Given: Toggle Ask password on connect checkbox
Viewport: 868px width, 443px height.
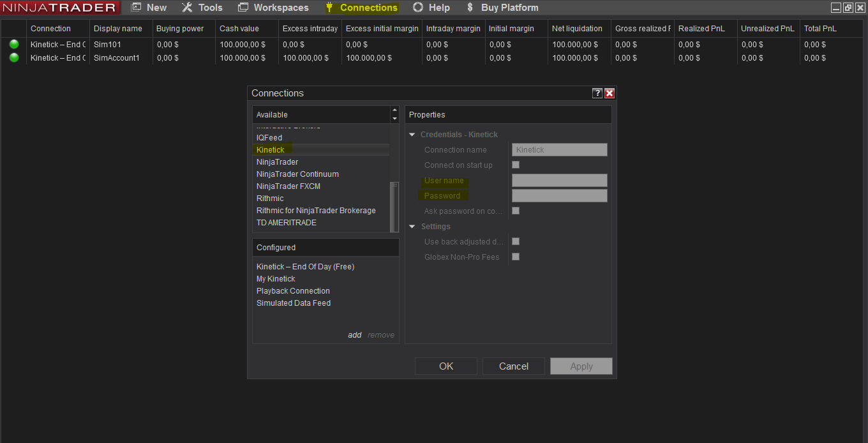Looking at the screenshot, I should (x=516, y=211).
